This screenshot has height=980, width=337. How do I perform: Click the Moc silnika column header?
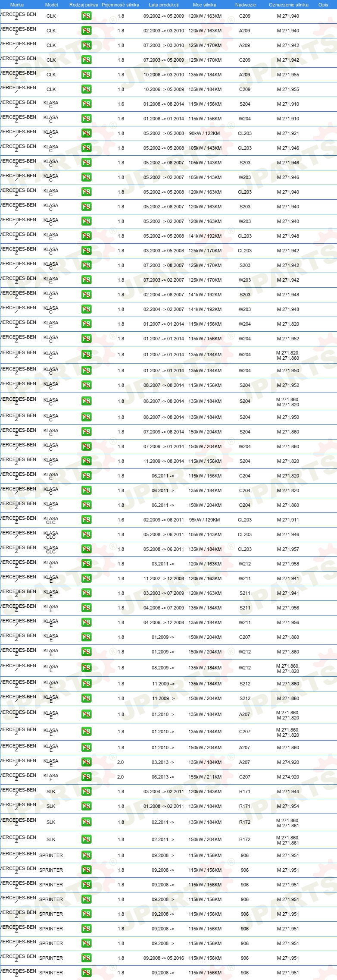point(205,5)
